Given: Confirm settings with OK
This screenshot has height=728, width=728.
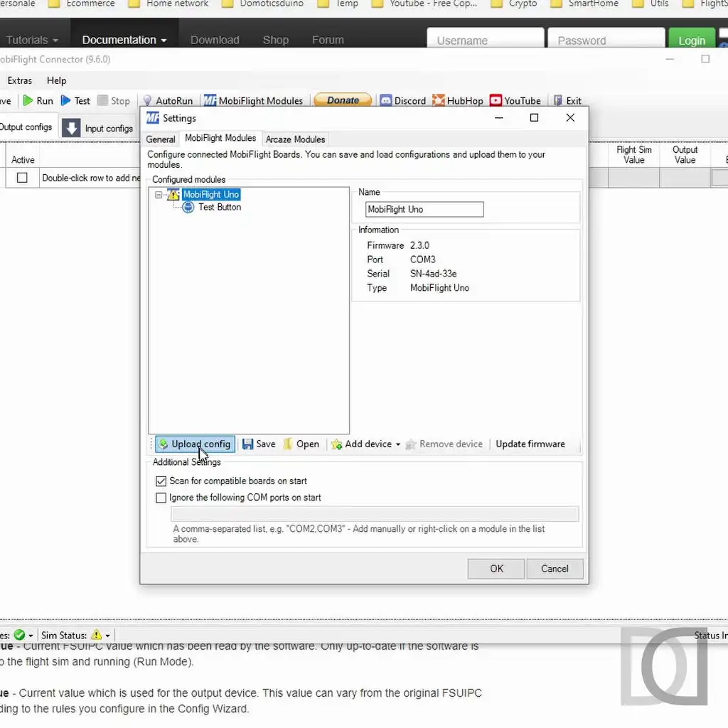Looking at the screenshot, I should (496, 569).
